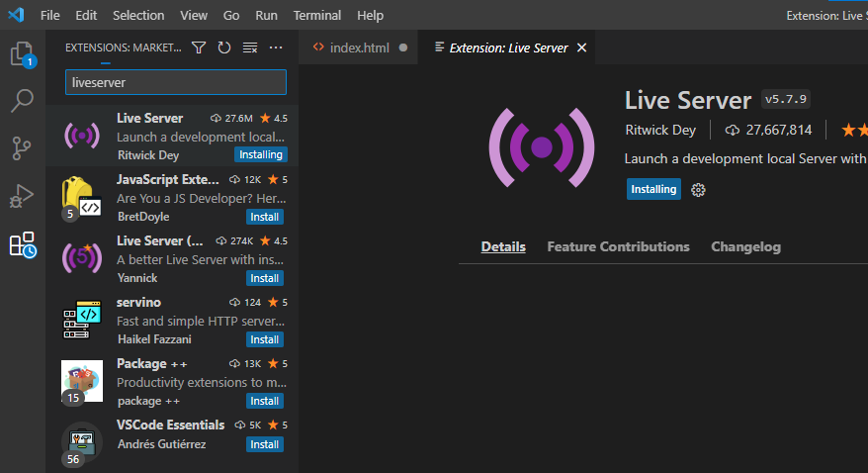Select VSCode Essentials extension icon
The height and width of the screenshot is (473, 868).
pos(81,443)
